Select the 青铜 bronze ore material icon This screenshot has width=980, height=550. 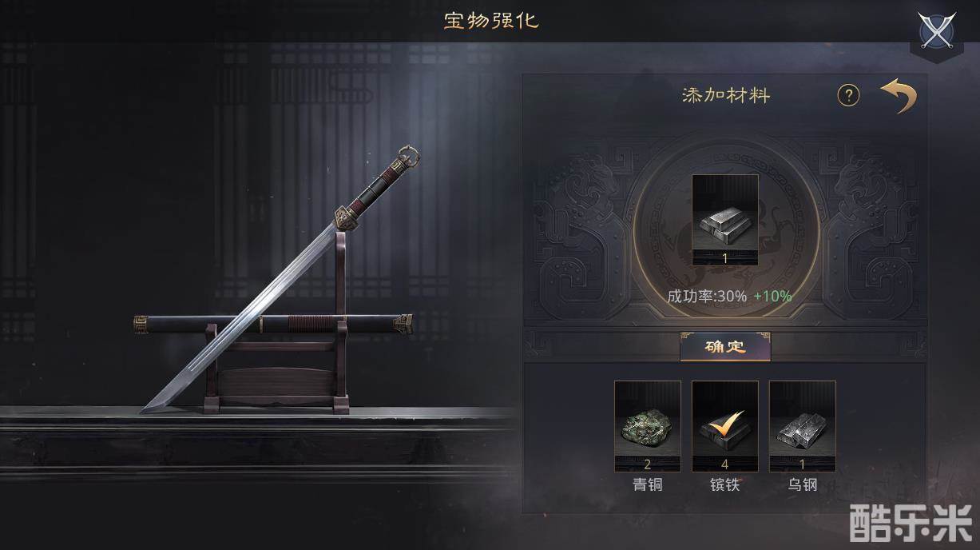pyautogui.click(x=648, y=426)
